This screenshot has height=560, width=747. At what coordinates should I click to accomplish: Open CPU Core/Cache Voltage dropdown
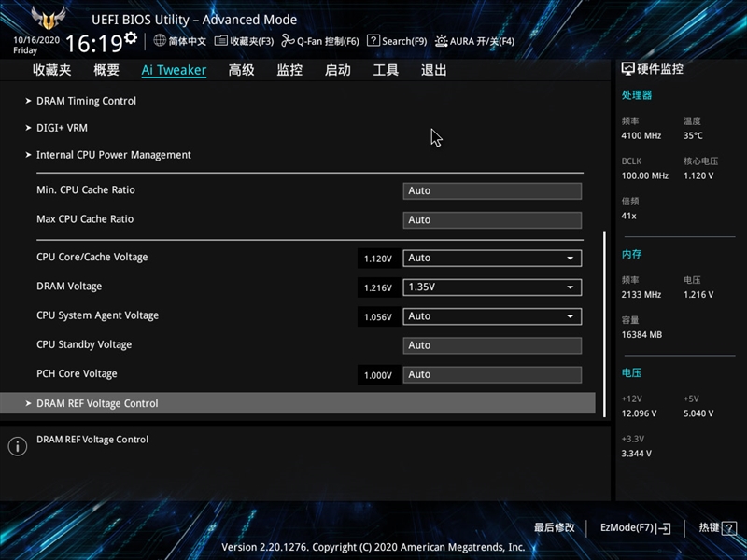point(492,259)
